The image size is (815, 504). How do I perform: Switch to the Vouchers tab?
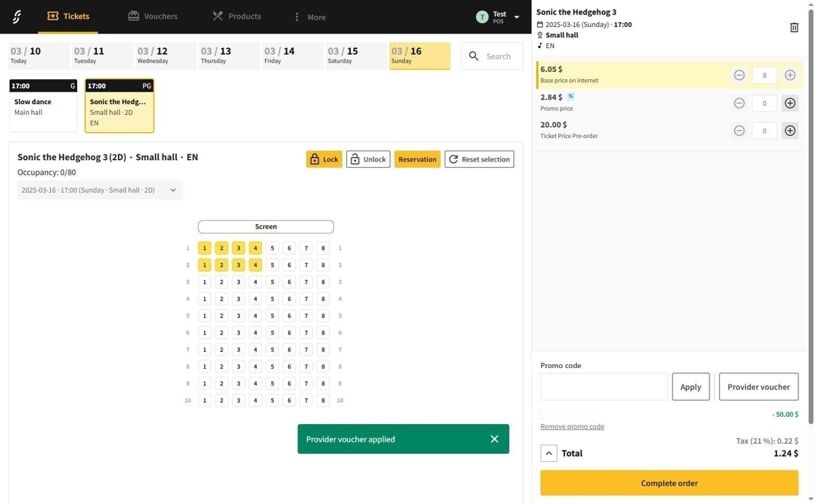pyautogui.click(x=153, y=16)
